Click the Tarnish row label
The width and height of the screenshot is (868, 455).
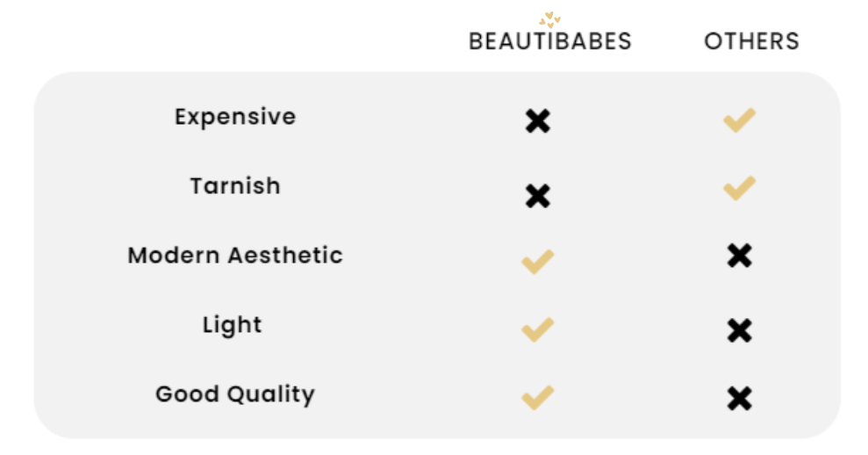point(235,186)
